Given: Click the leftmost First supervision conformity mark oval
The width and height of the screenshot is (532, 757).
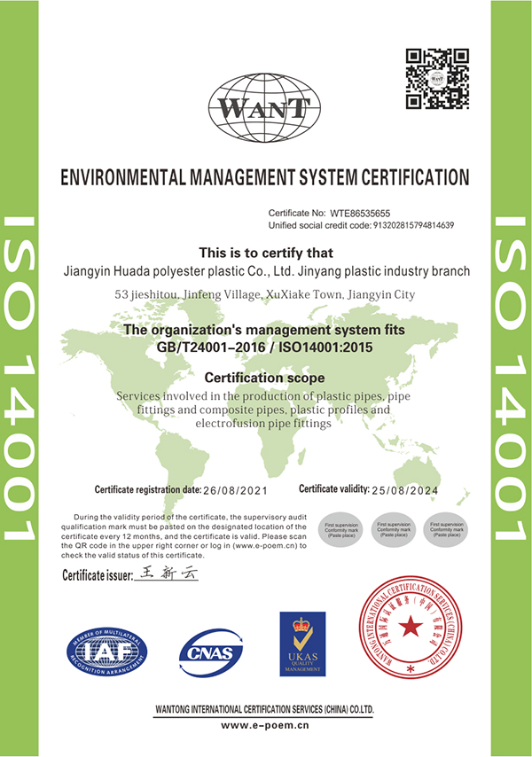Looking at the screenshot, I should click(341, 529).
